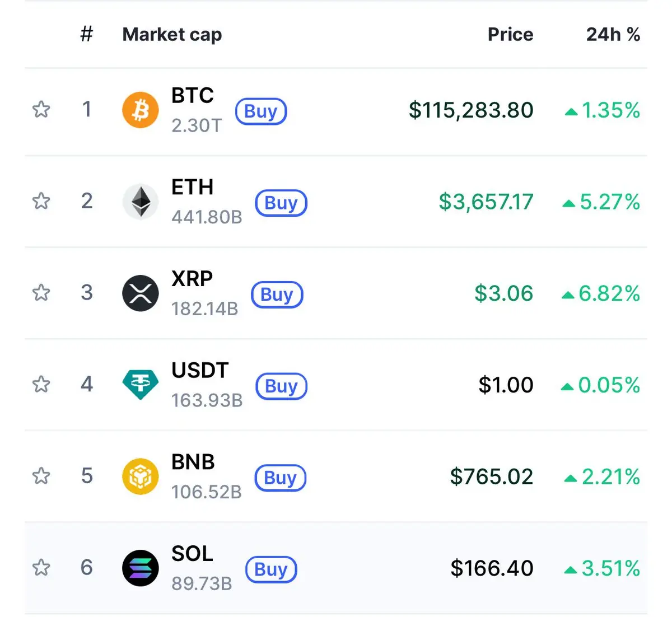Tap the Buy button beside BTC

[261, 111]
